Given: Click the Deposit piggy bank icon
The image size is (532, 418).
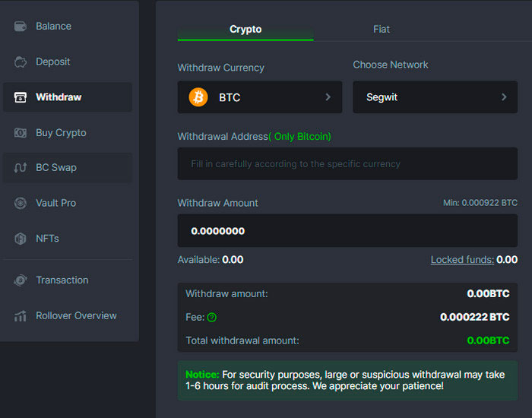Looking at the screenshot, I should (21, 62).
